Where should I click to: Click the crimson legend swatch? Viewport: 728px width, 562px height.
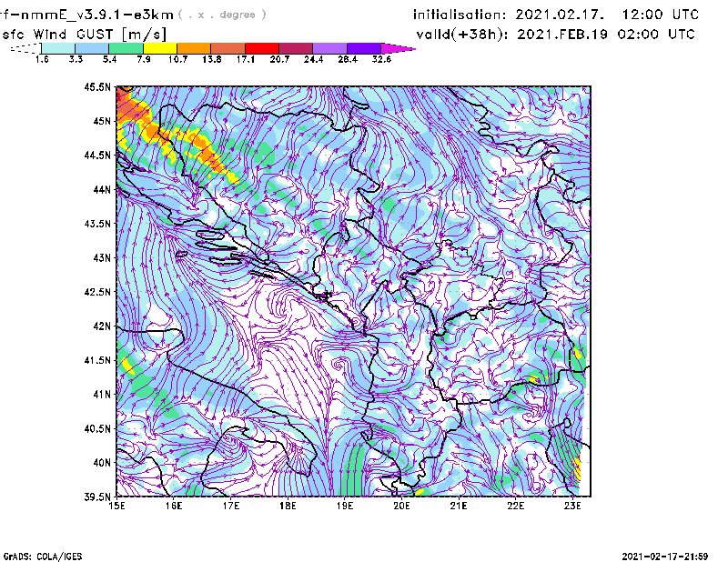click(296, 48)
